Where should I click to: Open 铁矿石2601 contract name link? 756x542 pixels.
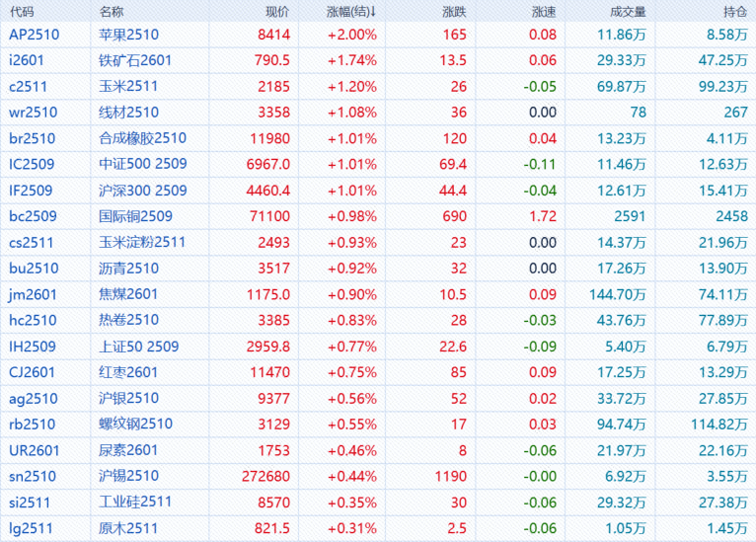point(135,60)
